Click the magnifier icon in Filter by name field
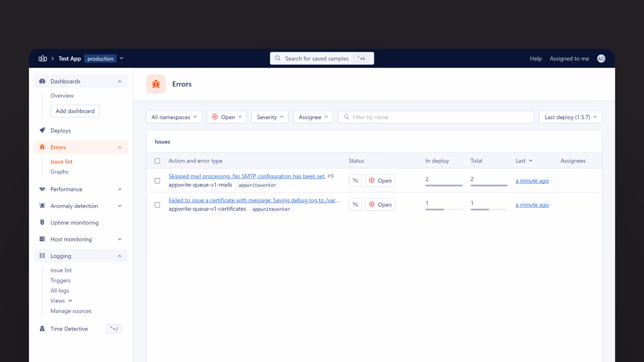This screenshot has height=362, width=644. pos(346,117)
